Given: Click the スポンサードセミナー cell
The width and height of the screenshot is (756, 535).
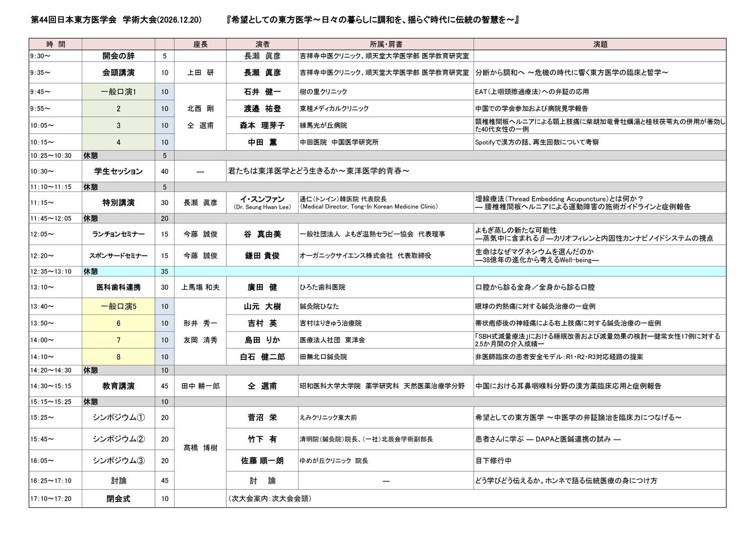Looking at the screenshot, I should point(119,256).
